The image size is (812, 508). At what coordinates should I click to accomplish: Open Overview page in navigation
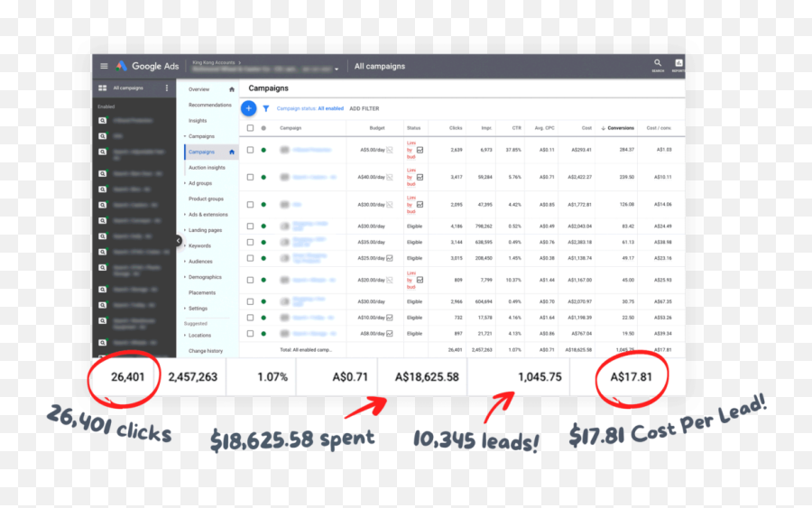click(198, 89)
